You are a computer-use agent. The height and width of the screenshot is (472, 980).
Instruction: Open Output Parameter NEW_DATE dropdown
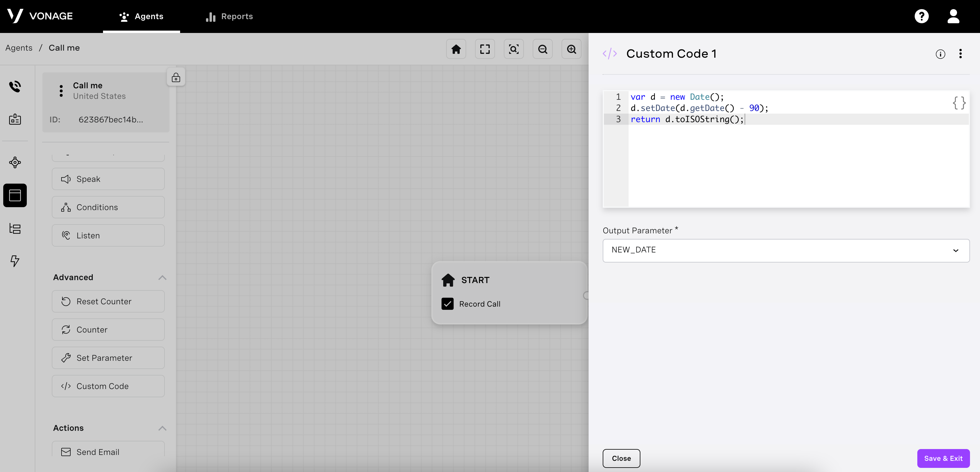[786, 250]
